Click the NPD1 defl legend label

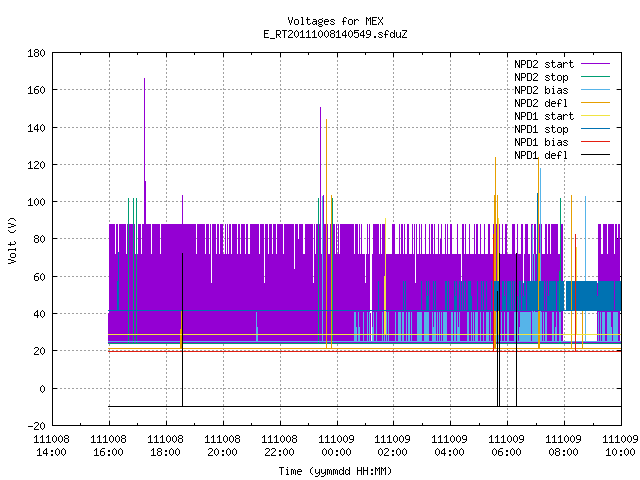541,156
